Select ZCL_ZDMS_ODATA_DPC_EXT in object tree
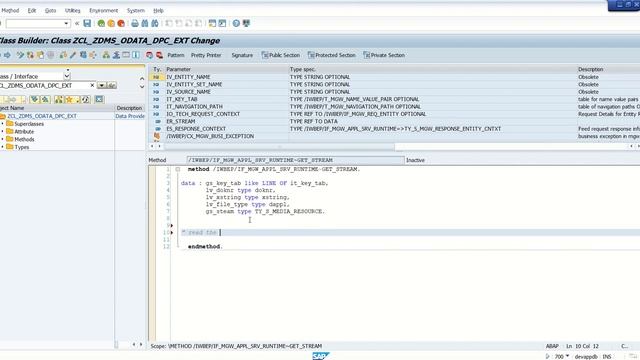640x360 pixels. (42, 116)
